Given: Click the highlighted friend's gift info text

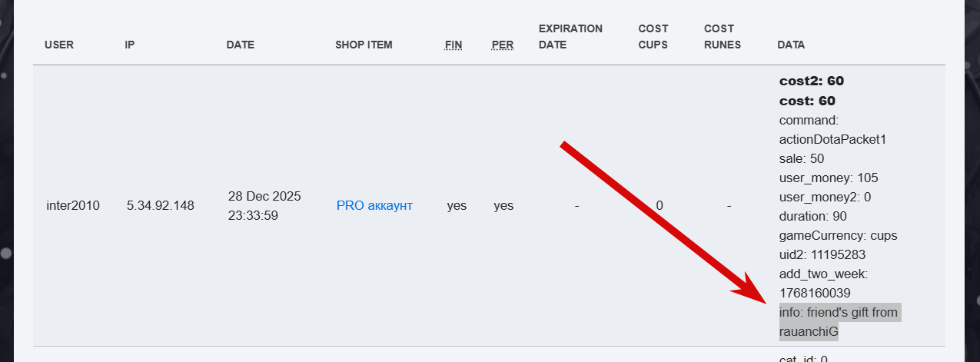Looking at the screenshot, I should coord(838,322).
